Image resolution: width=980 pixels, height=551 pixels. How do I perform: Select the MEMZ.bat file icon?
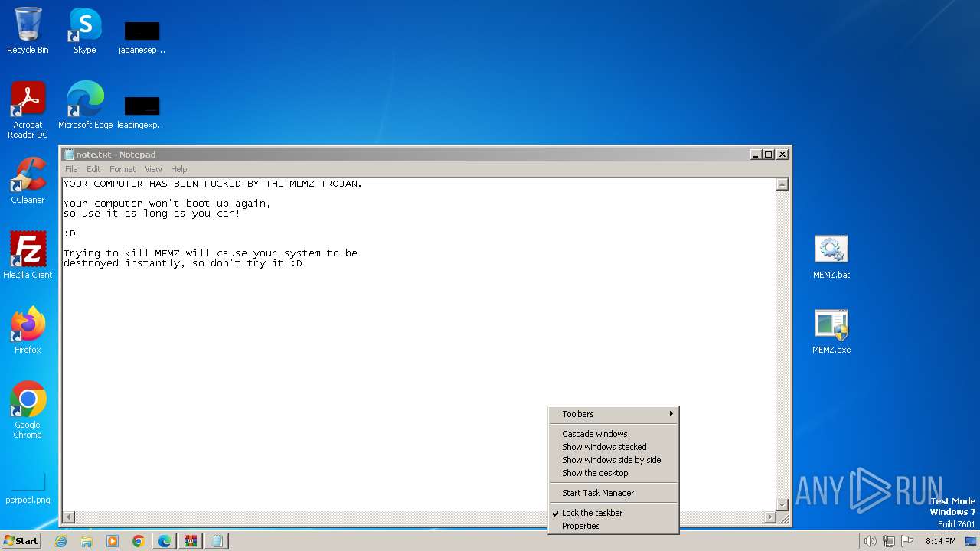click(831, 256)
